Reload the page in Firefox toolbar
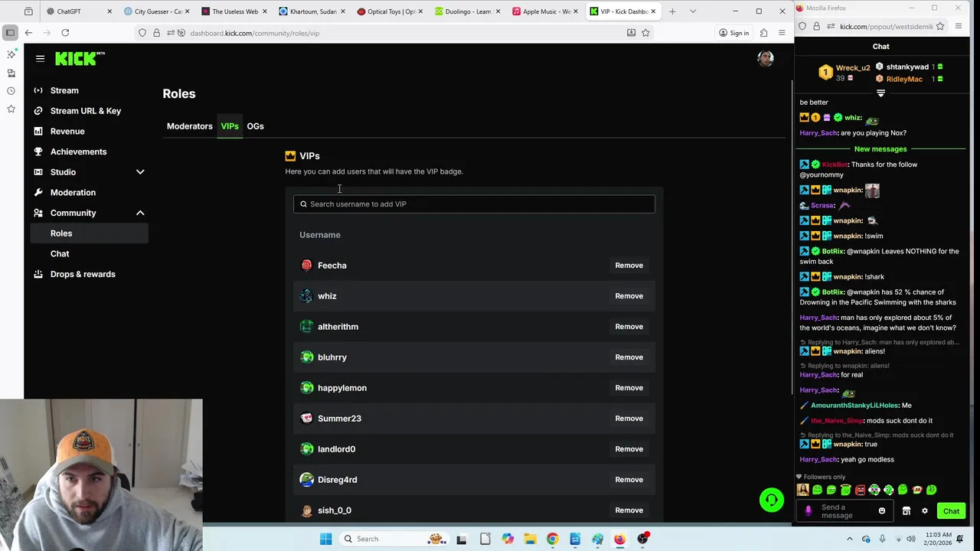This screenshot has height=551, width=980. (65, 33)
